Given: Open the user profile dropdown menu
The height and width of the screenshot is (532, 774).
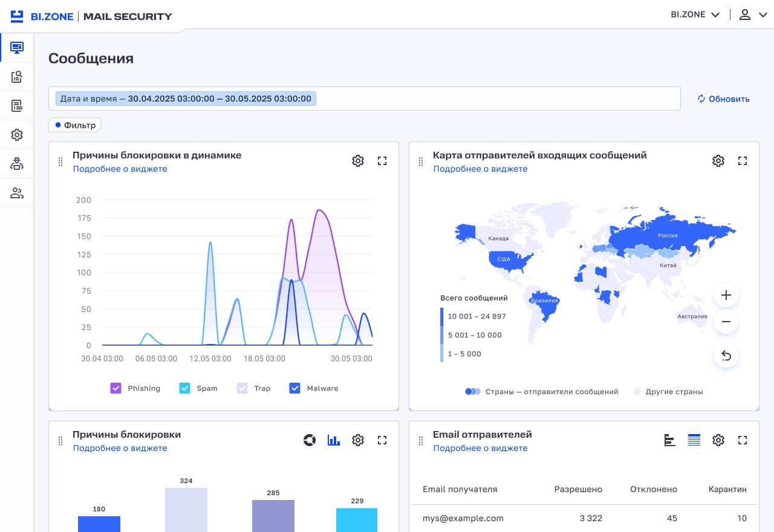Looking at the screenshot, I should pyautogui.click(x=753, y=15).
